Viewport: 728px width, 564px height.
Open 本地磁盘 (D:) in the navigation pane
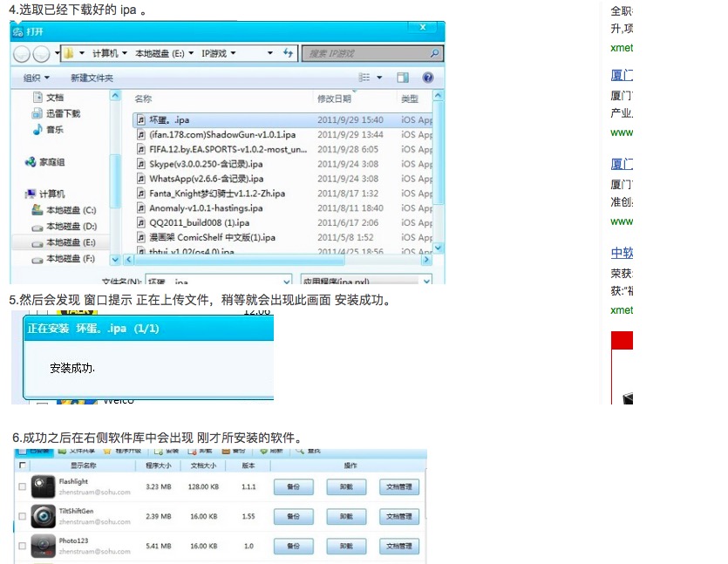point(64,227)
